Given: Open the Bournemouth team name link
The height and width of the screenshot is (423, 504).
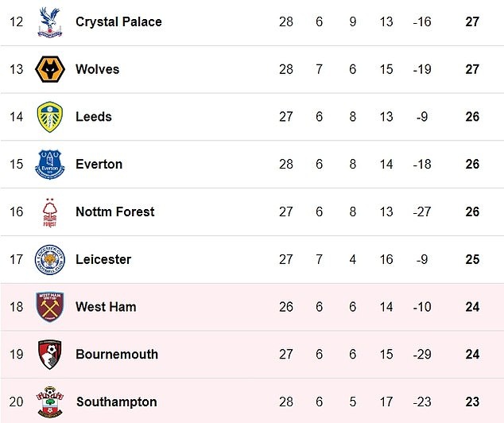Looking at the screenshot, I should 117,355.
